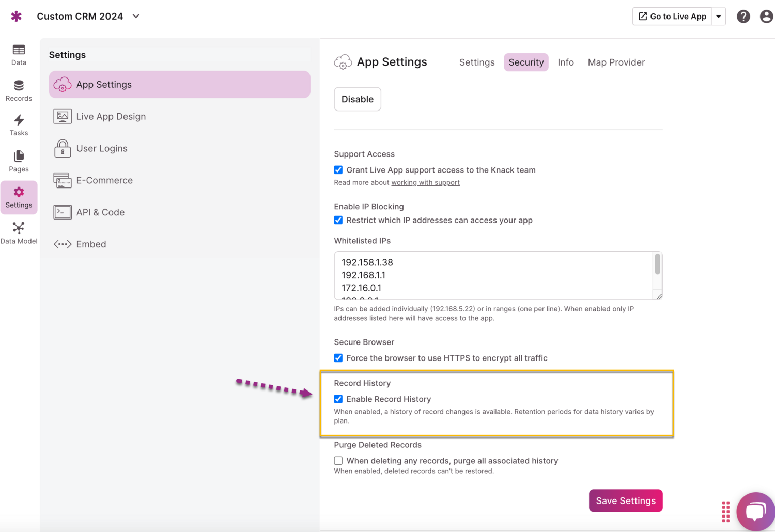Open dropdown arrow beside Go to Live App

pos(718,17)
